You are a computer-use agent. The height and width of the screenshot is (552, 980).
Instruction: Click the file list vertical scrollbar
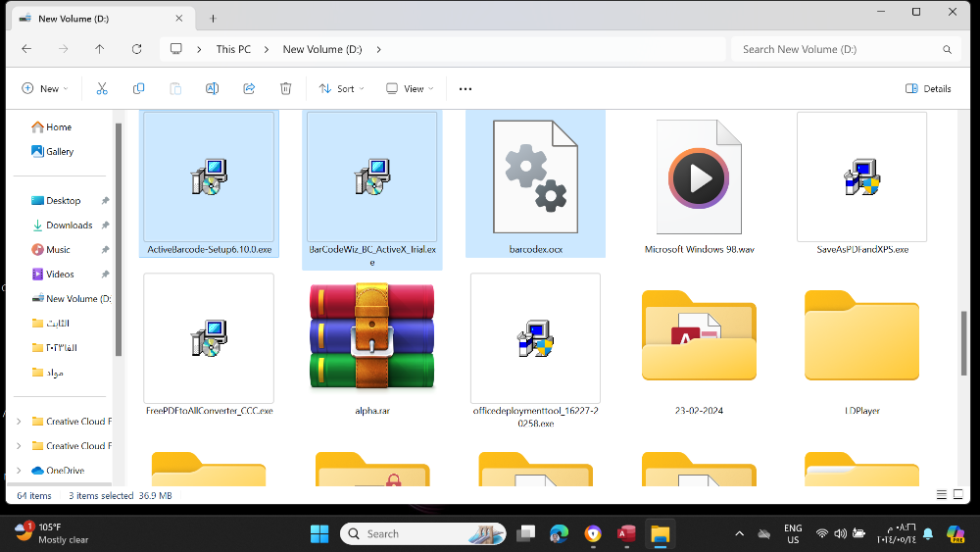tap(963, 342)
